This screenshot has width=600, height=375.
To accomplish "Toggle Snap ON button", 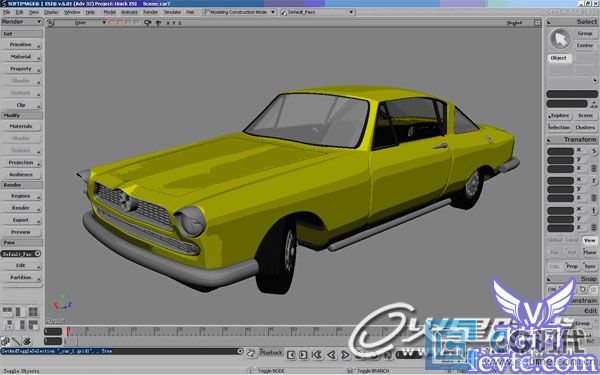I will (552, 290).
